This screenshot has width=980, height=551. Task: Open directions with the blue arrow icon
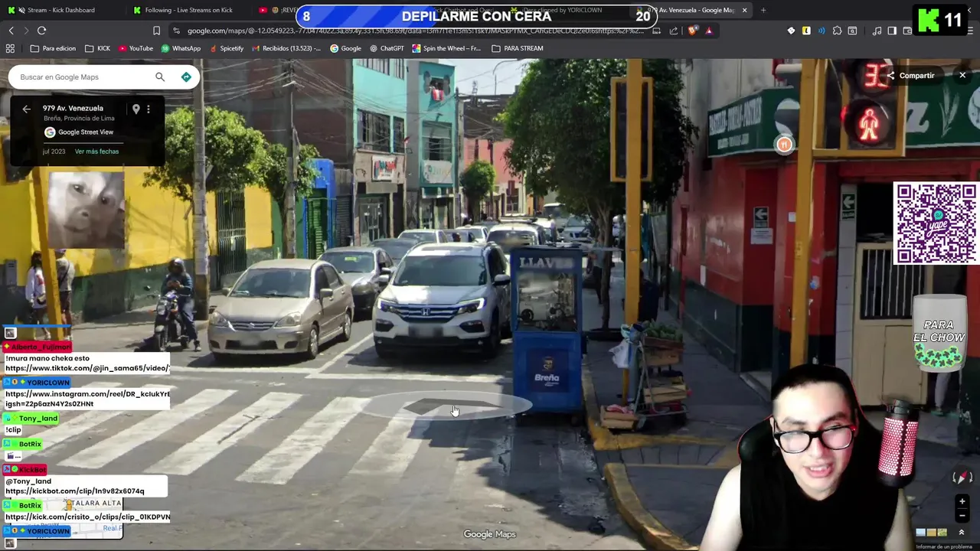tap(186, 77)
